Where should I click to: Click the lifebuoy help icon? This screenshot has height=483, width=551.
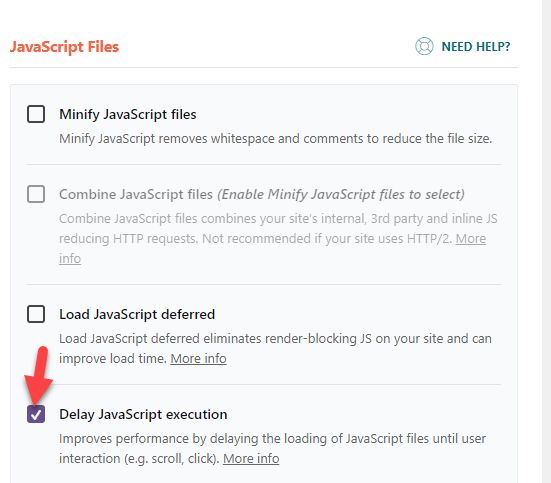(424, 46)
